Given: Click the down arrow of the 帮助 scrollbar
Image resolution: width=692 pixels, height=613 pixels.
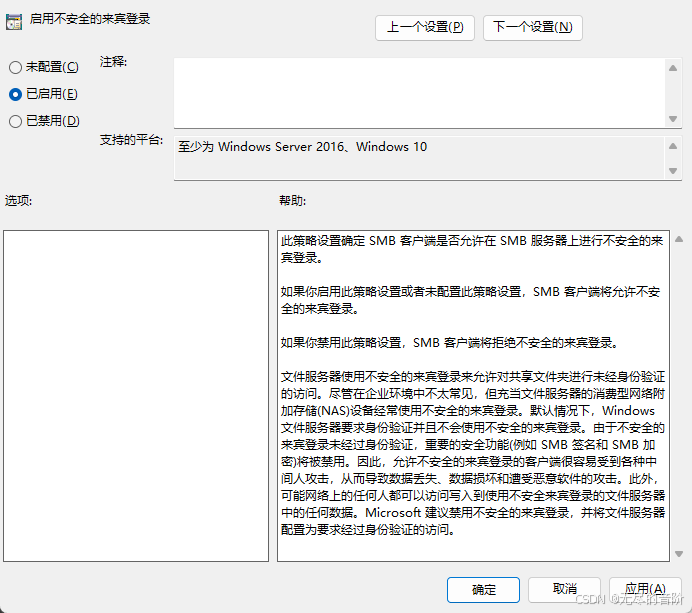Looking at the screenshot, I should click(679, 554).
